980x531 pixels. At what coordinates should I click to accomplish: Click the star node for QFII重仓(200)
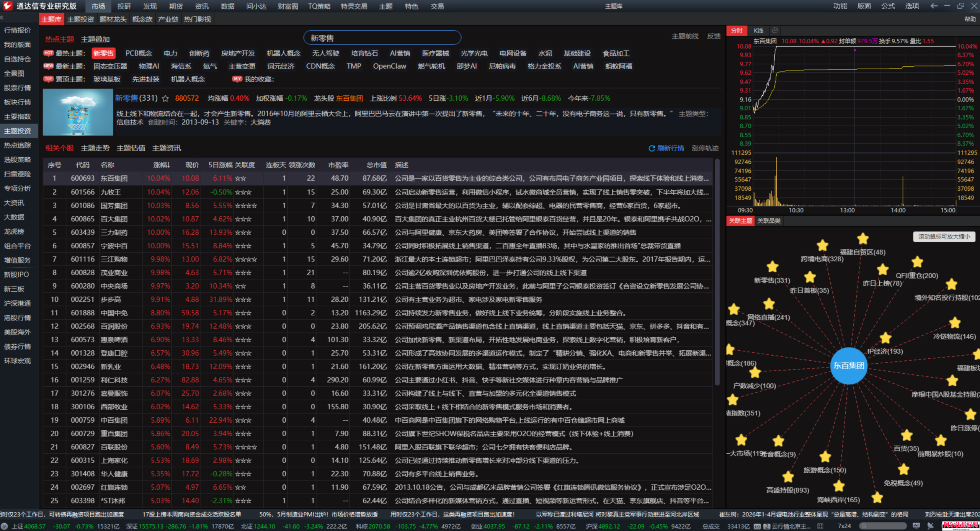(x=917, y=262)
